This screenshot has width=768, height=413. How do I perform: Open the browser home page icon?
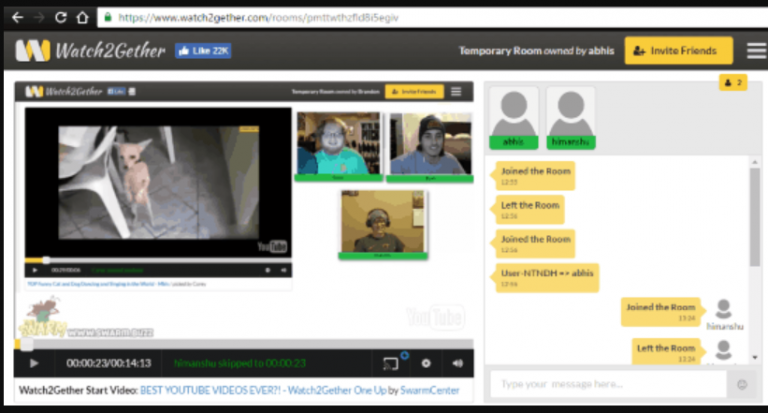[82, 18]
